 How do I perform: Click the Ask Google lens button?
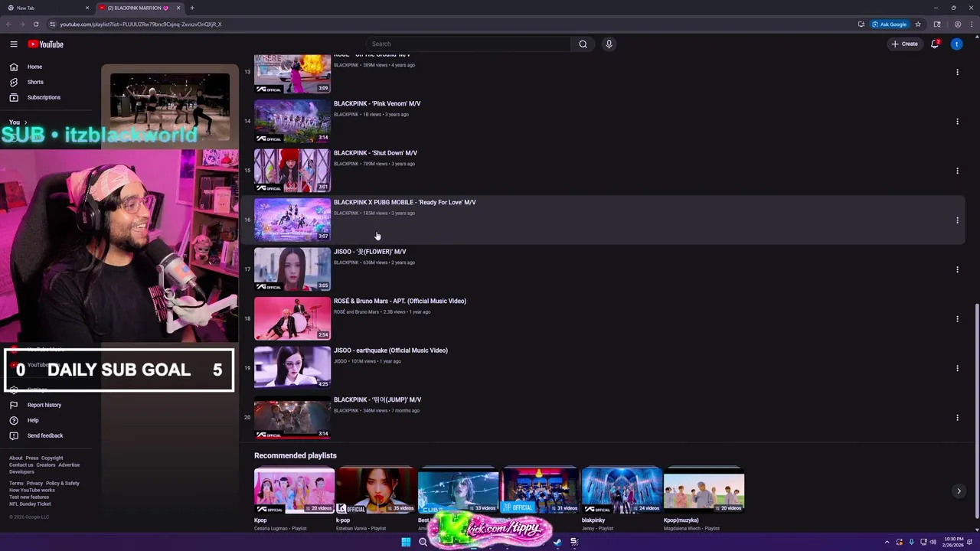pyautogui.click(x=889, y=24)
